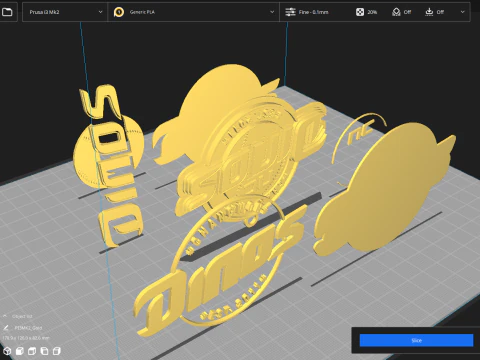The width and height of the screenshot is (480, 360).
Task: Switch to the top view cube icon
Action: [x=32, y=351]
